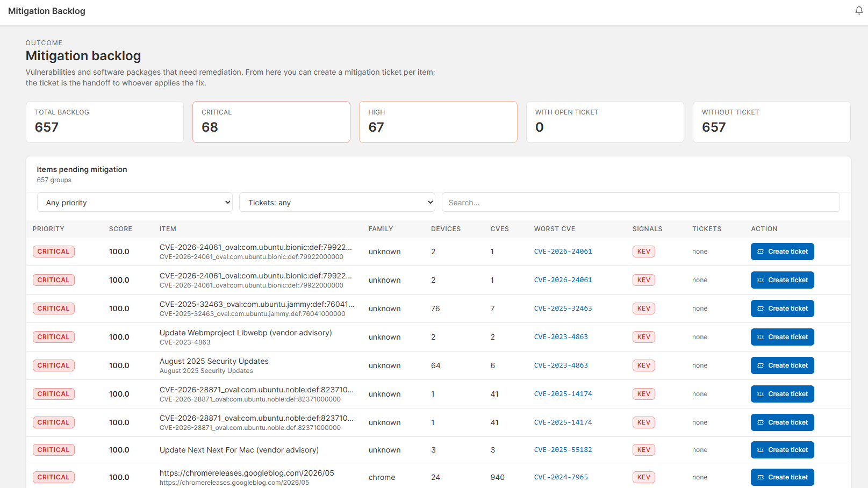868x488 pixels.
Task: Open CVE-2026-24061 link in first row
Action: click(563, 252)
